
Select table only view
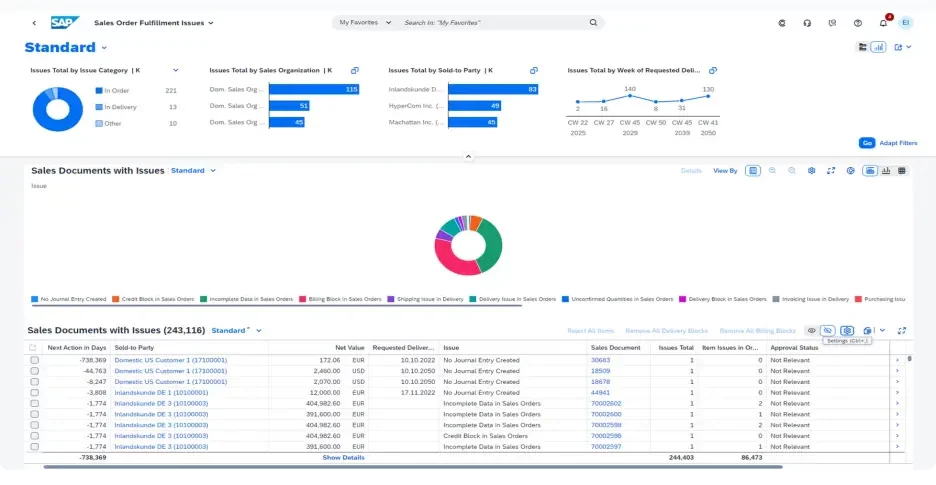(x=902, y=171)
